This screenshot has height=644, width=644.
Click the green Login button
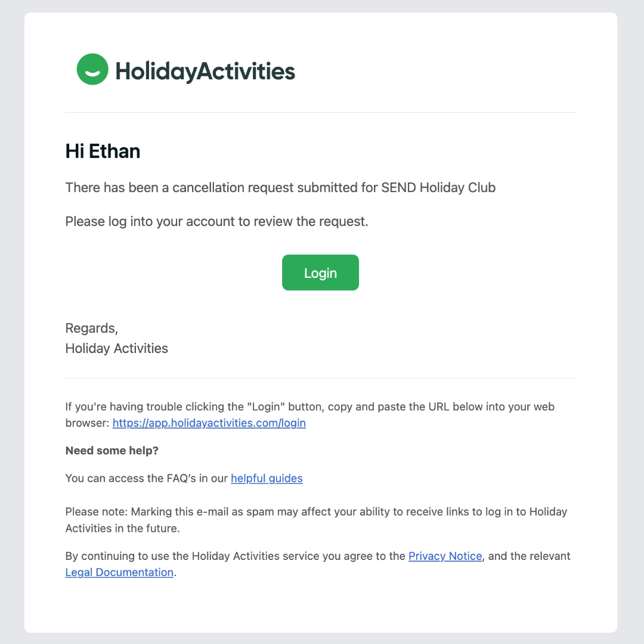point(320,273)
